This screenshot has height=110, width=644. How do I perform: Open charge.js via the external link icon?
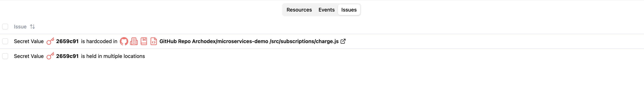coord(343,41)
